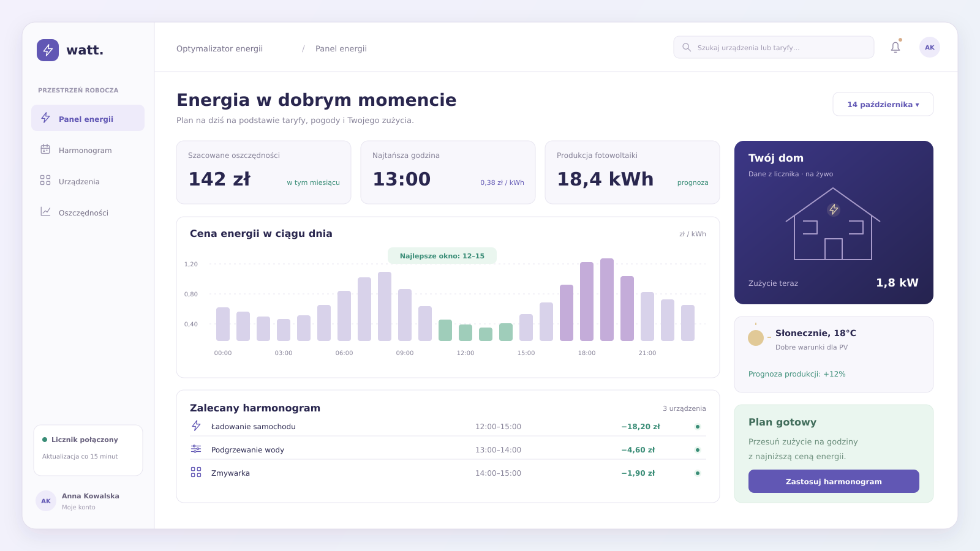Focus the Szukaj urządzenia lub taryfy search field
Screen dimensions: 980x551
point(774,47)
